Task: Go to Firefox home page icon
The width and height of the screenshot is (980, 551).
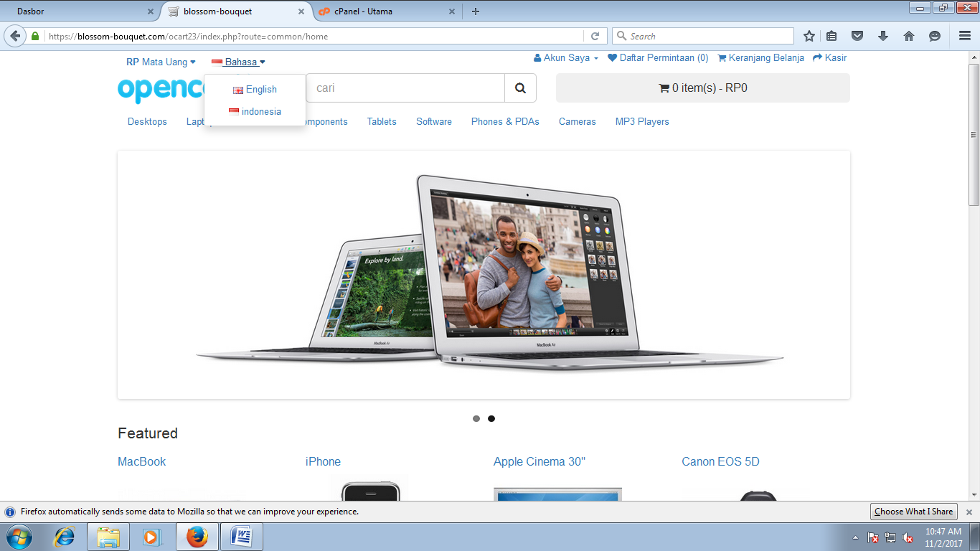Action: (x=909, y=36)
